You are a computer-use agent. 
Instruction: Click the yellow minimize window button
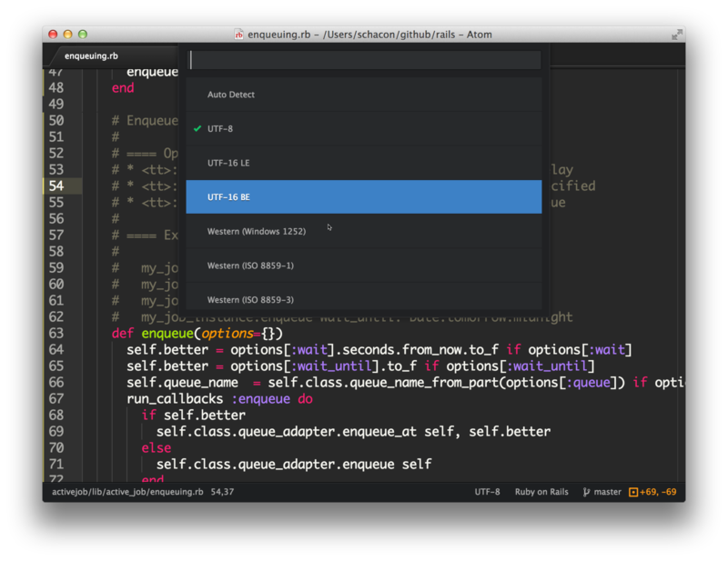pyautogui.click(x=67, y=35)
